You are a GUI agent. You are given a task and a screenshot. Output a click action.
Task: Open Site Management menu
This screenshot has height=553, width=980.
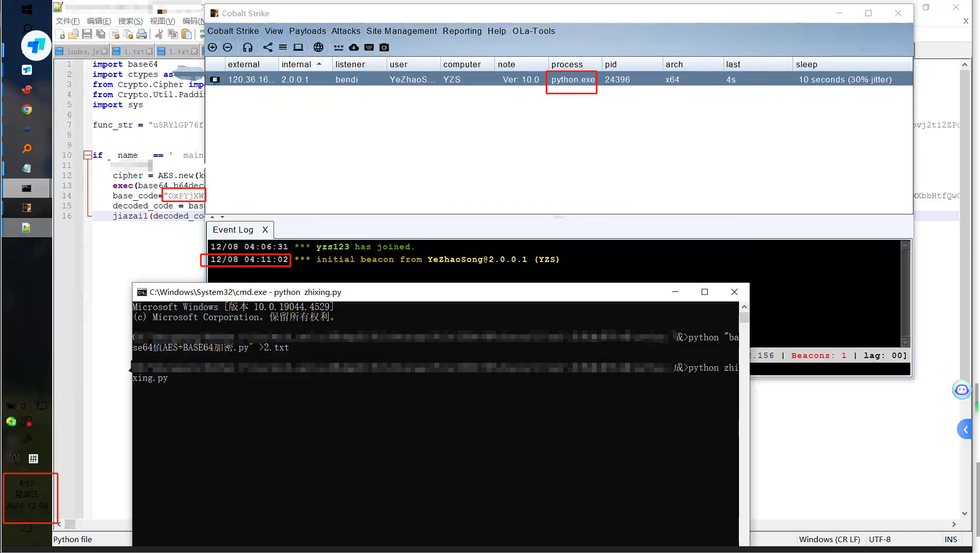[402, 31]
